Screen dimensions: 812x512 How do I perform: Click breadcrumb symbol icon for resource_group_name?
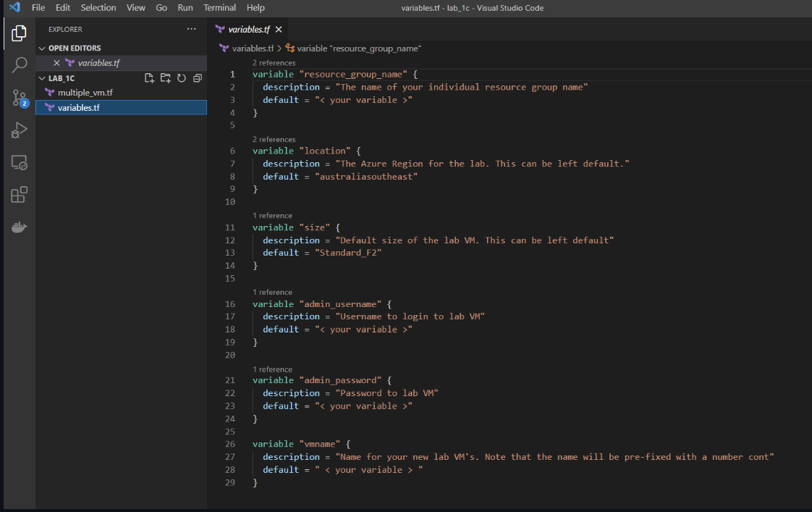290,49
